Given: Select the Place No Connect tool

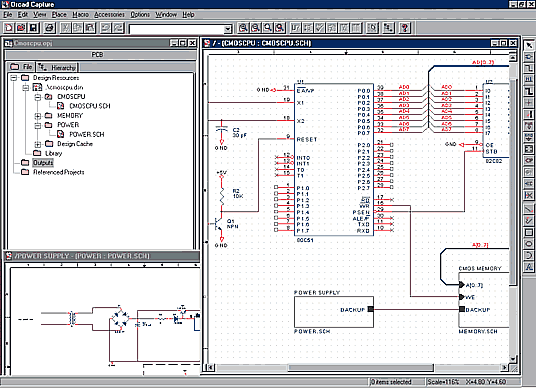Looking at the screenshot, I should 528,195.
